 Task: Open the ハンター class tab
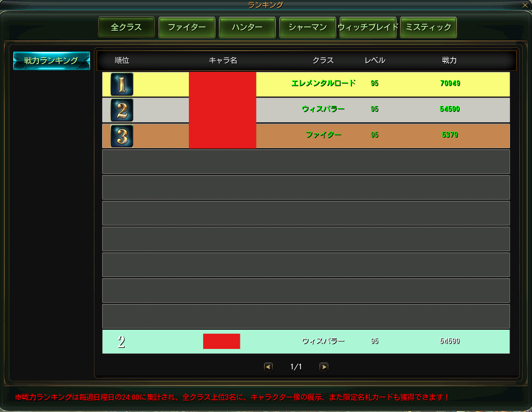(247, 27)
